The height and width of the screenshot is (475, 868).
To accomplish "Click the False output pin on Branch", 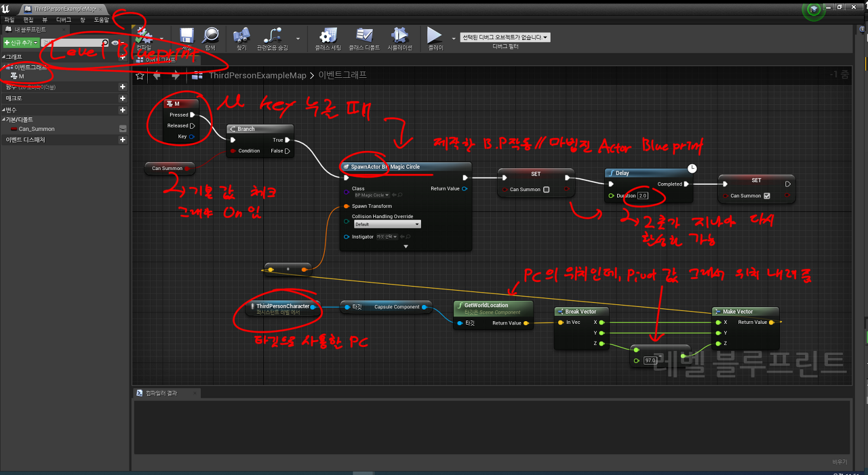I will click(288, 151).
